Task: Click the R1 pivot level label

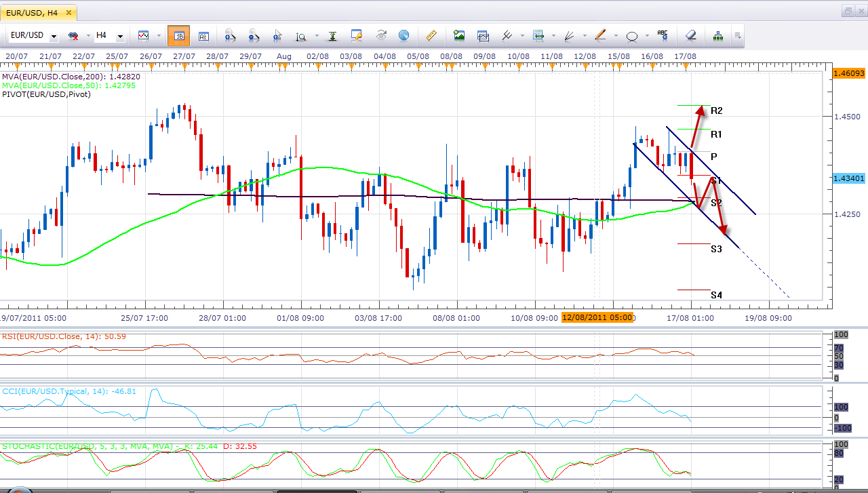Action: [716, 134]
